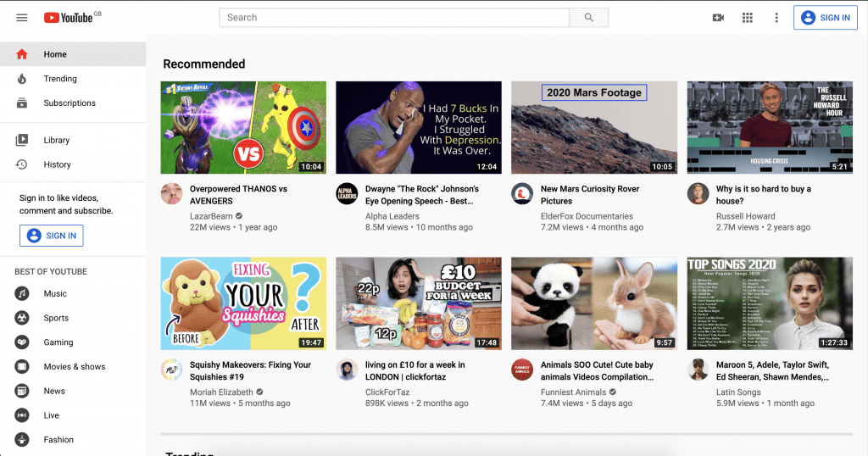Image resolution: width=868 pixels, height=456 pixels.
Task: Play the Thanos vs Avengers thumbnail
Action: [x=243, y=128]
